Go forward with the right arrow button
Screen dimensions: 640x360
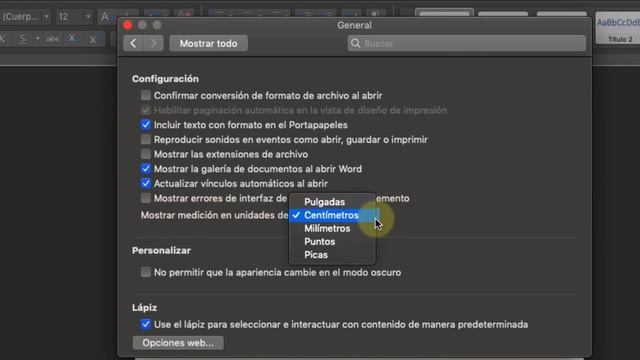coord(153,43)
